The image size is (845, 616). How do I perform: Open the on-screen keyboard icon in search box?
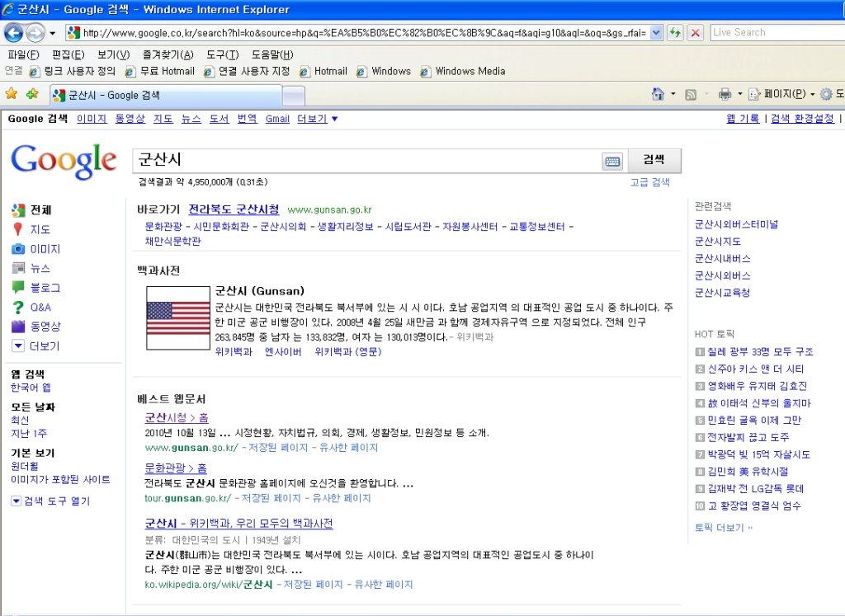tap(611, 162)
